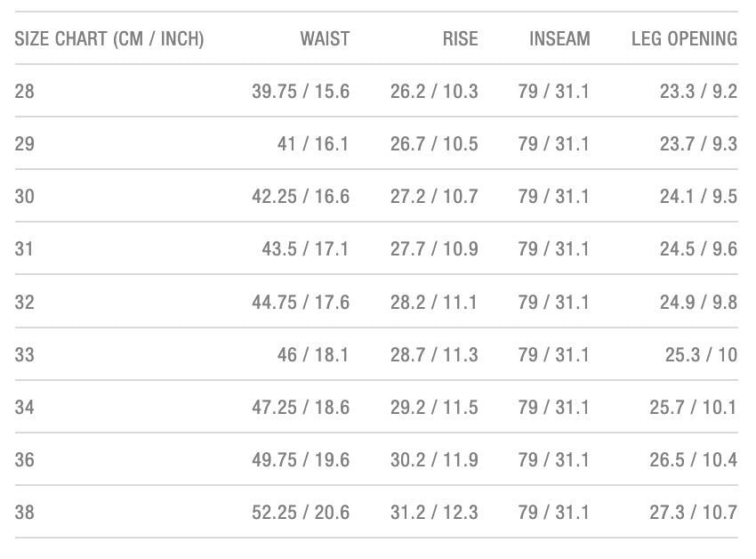Click the size 38 row label
This screenshot has width=756, height=559.
pyautogui.click(x=25, y=512)
